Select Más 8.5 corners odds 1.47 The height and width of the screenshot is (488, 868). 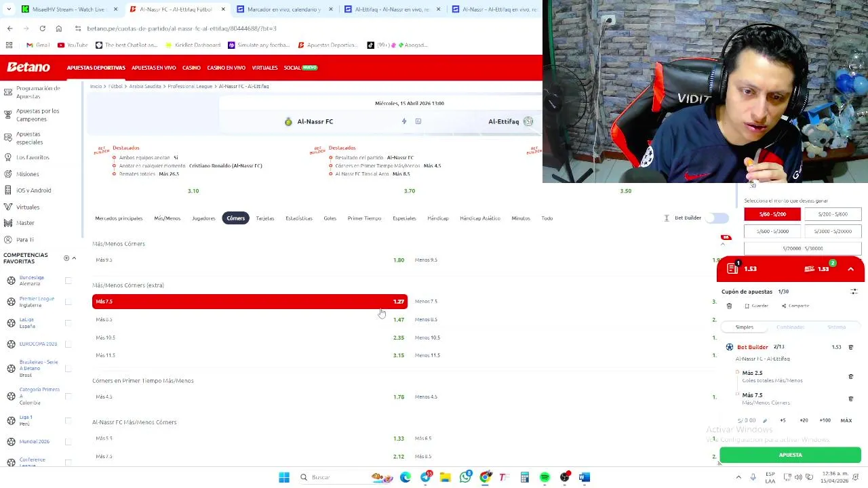250,319
